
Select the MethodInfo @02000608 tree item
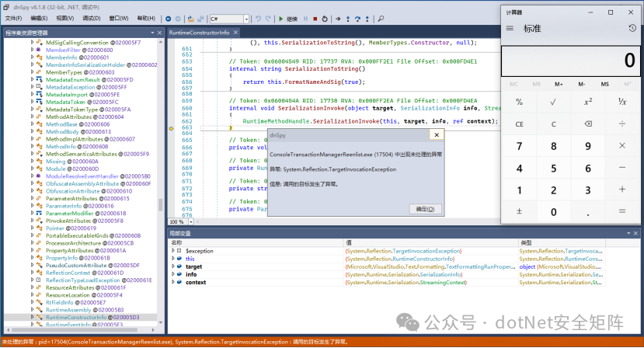coord(77,146)
